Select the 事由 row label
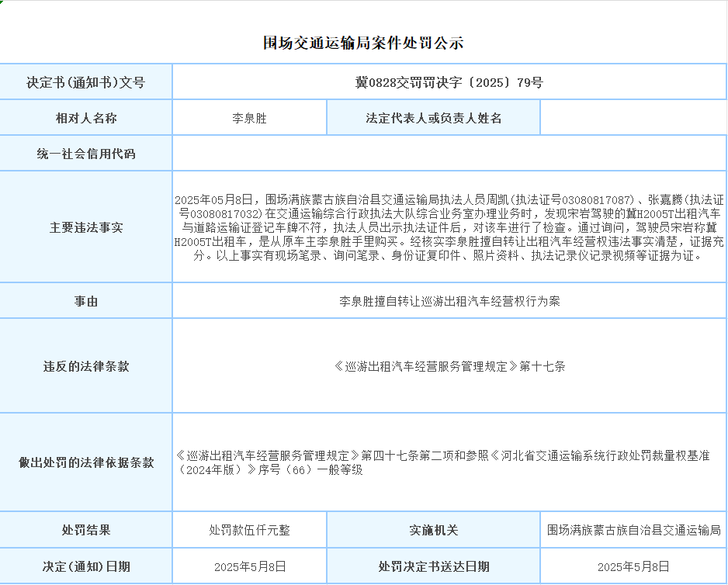 [x=86, y=301]
